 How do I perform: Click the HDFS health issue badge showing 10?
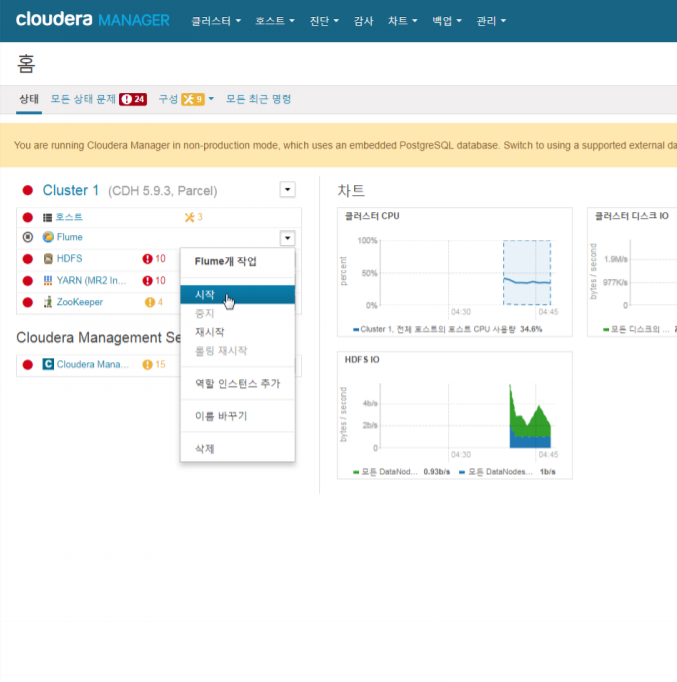coord(154,259)
